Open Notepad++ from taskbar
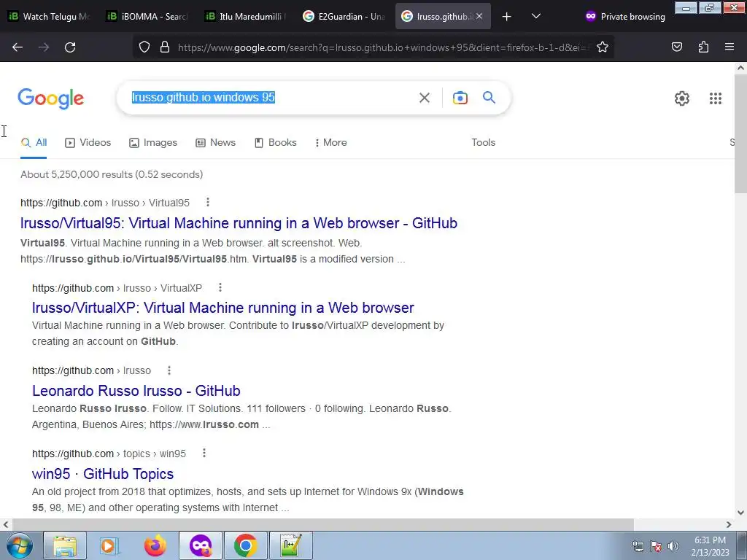This screenshot has width=747, height=560. [290, 545]
